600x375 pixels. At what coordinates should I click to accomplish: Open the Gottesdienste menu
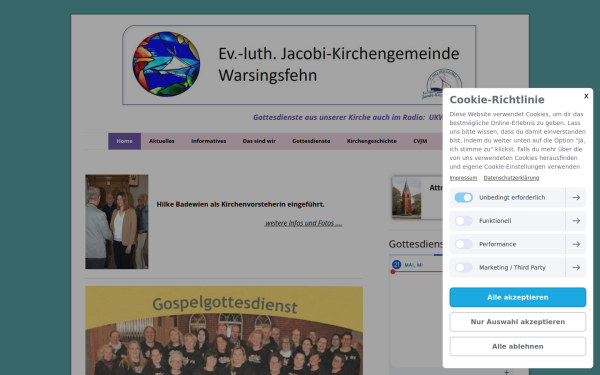point(311,141)
